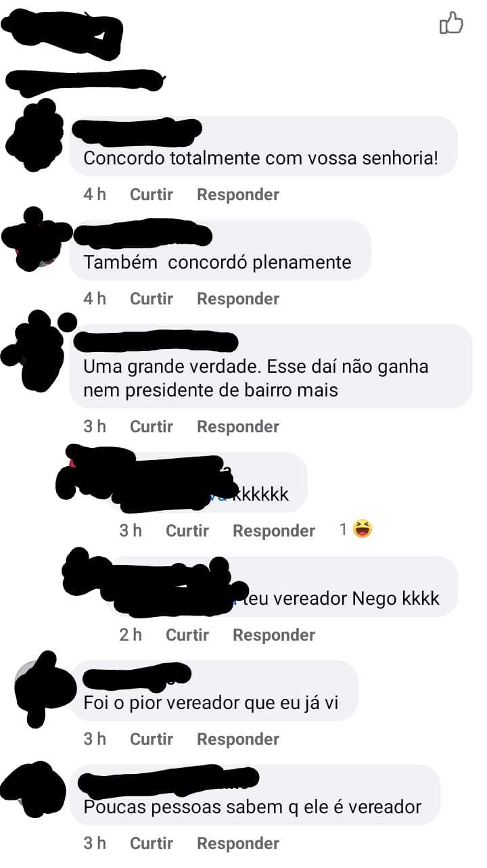487x868 pixels.
Task: Click Curtir under 'Foi o pior vereador'
Action: [x=152, y=739]
